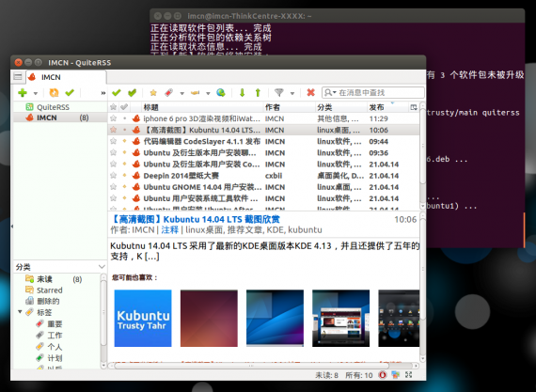Toggle read dot of Deepin 2014壁纸大赛 row
The image size is (536, 392).
point(124,176)
